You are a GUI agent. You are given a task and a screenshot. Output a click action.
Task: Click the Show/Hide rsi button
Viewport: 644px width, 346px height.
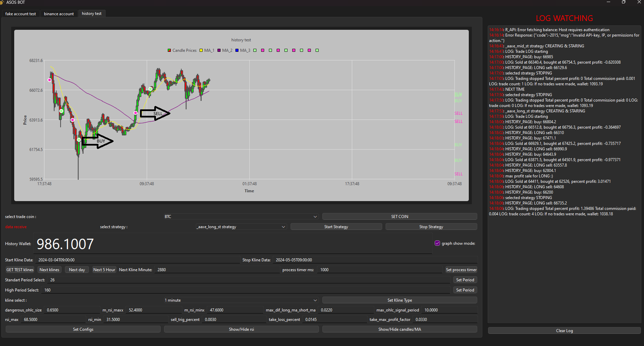click(241, 329)
